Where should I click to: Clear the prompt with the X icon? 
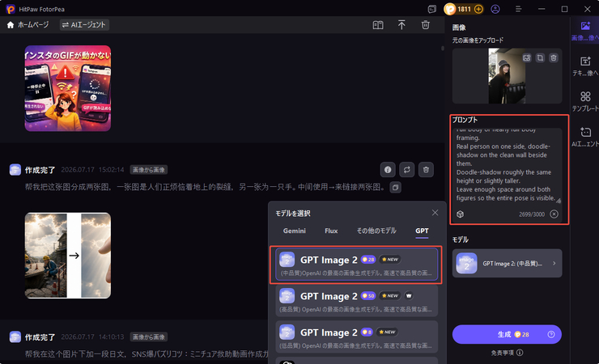(554, 214)
